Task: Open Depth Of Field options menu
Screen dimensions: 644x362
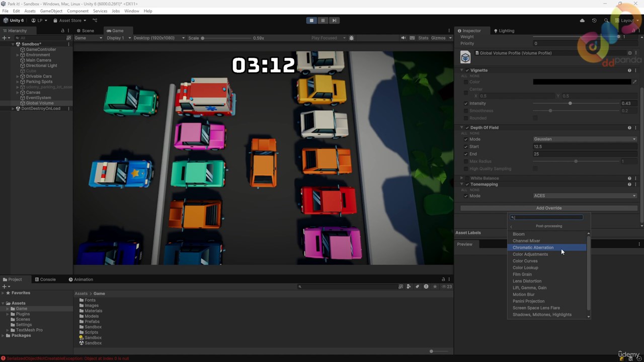Action: pyautogui.click(x=635, y=128)
